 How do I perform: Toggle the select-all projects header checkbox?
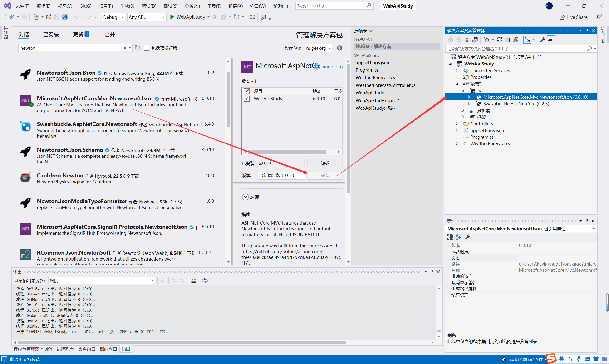pyautogui.click(x=247, y=91)
